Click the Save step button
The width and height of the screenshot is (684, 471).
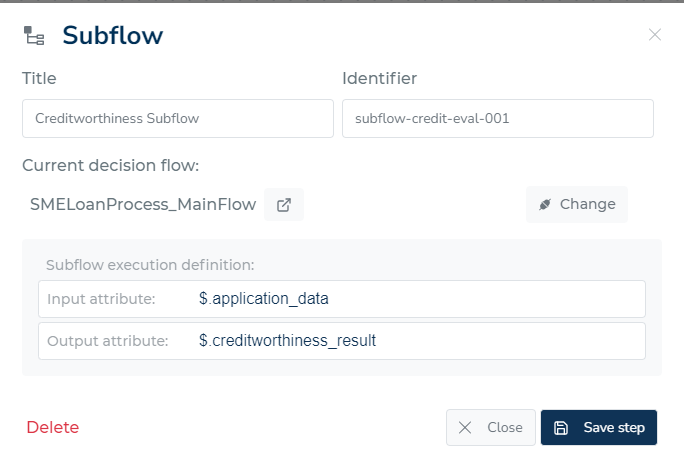(x=598, y=427)
